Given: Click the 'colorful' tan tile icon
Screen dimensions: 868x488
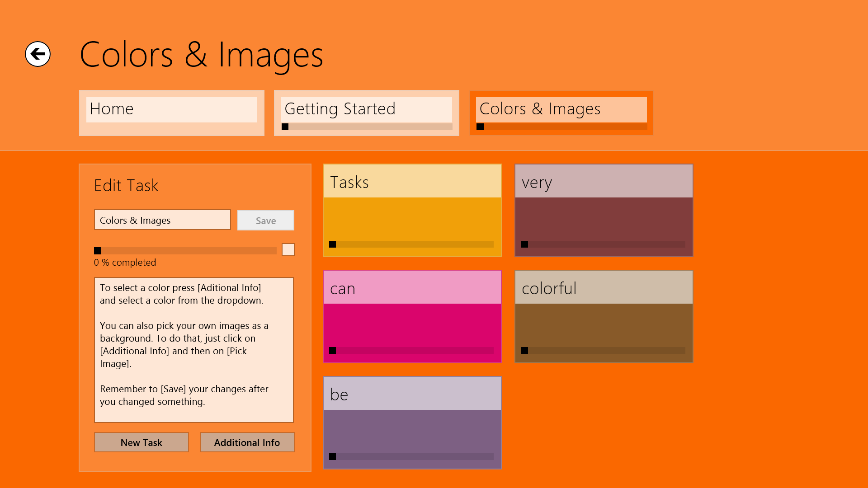Looking at the screenshot, I should [x=604, y=316].
